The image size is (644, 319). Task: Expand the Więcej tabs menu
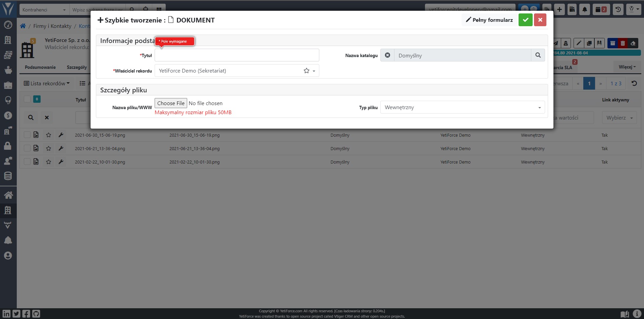[x=627, y=67]
